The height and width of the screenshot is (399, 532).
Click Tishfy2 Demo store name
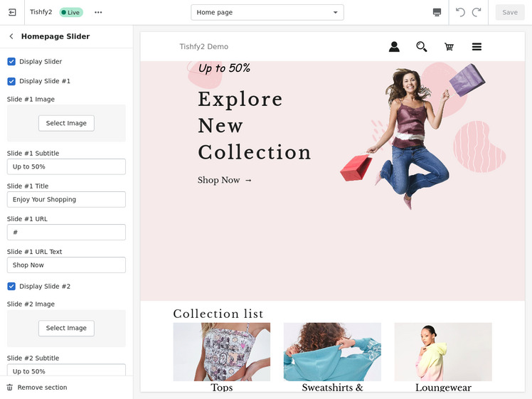(203, 46)
